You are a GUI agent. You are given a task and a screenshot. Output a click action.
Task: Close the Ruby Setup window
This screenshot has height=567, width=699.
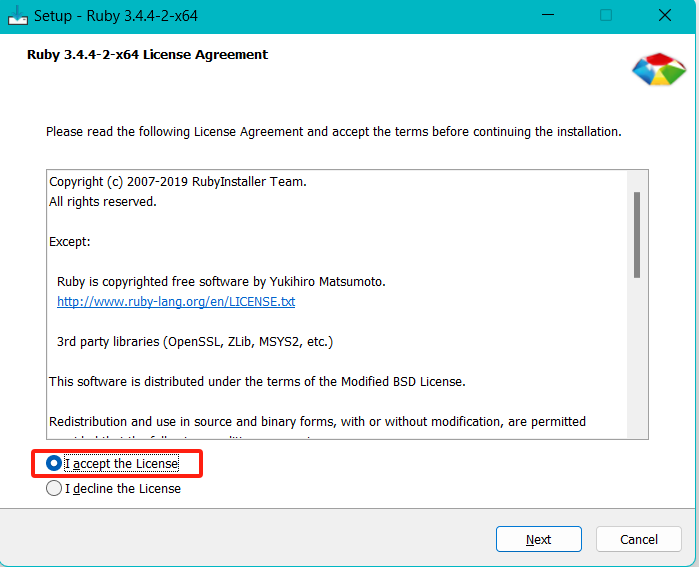click(x=665, y=15)
